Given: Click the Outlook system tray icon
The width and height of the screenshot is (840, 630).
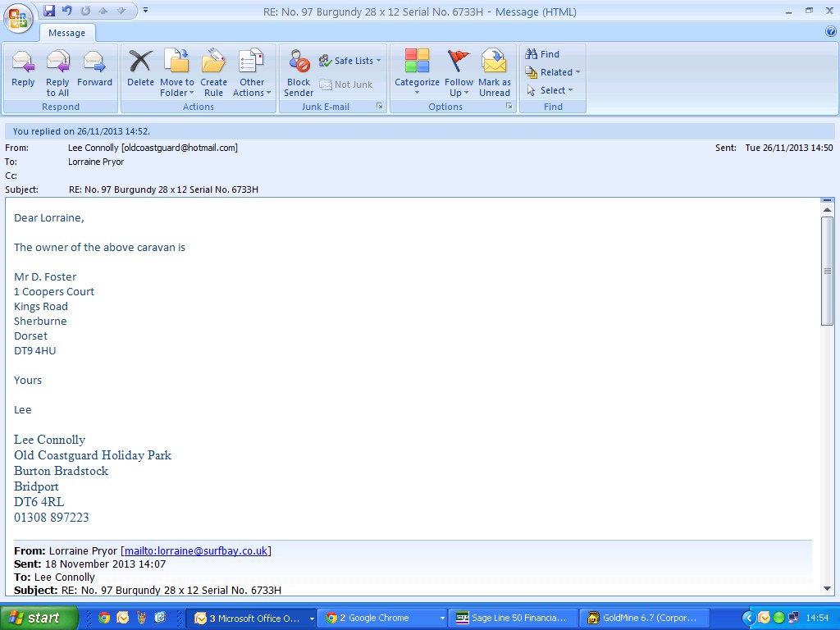Looking at the screenshot, I should pyautogui.click(x=764, y=619).
